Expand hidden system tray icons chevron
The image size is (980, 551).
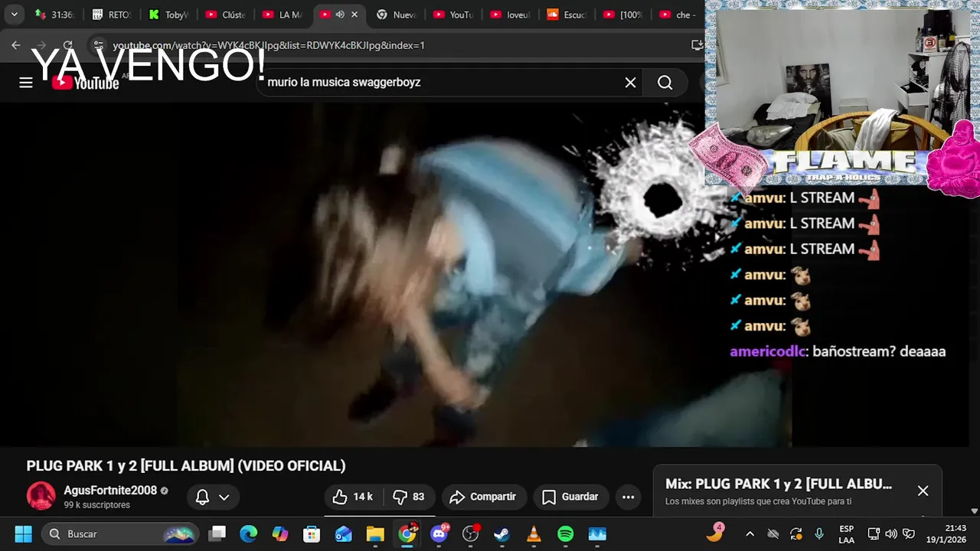tap(750, 533)
